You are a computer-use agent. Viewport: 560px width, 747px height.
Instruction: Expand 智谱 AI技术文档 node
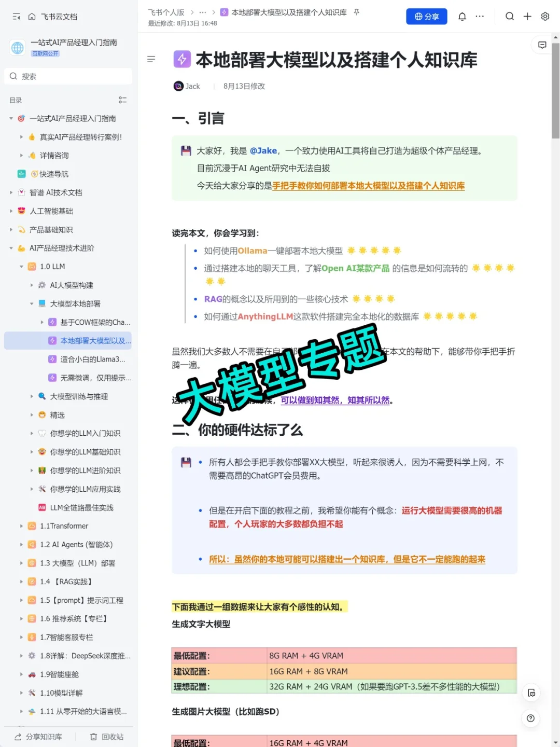11,192
